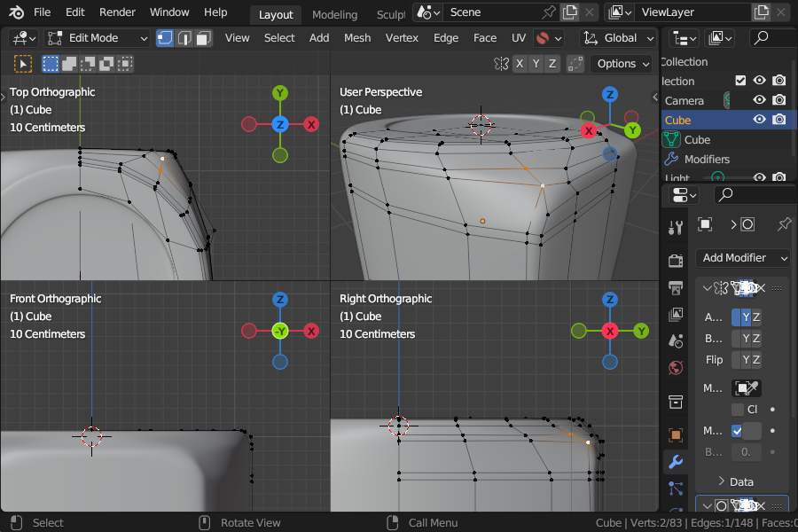Image resolution: width=798 pixels, height=532 pixels.
Task: Toggle auto merge vertices icon
Action: pos(575,64)
